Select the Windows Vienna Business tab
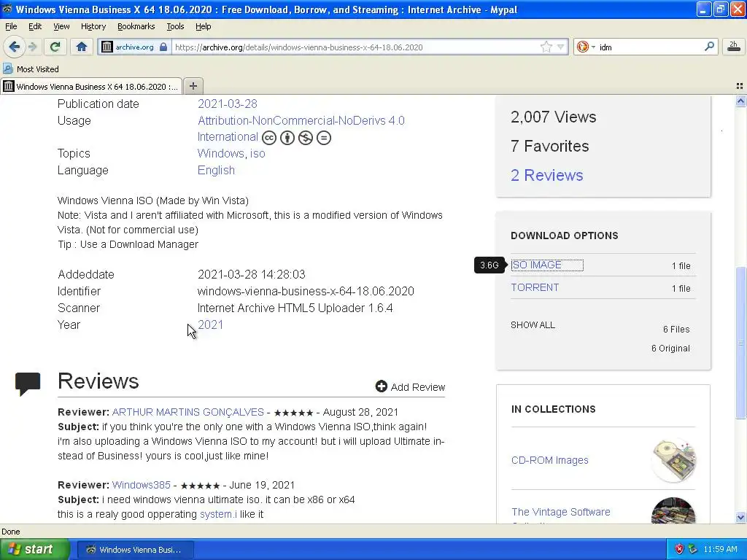Viewport: 747px width, 560px height. [x=91, y=86]
